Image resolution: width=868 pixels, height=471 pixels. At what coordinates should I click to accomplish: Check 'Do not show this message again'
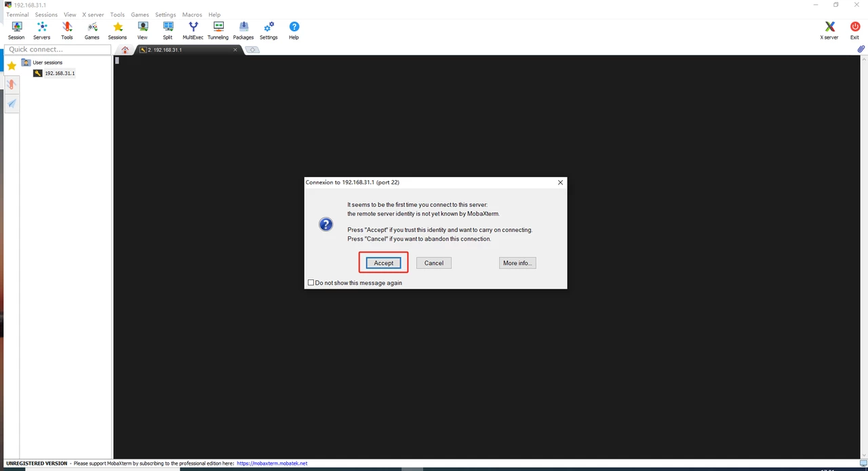[311, 283]
